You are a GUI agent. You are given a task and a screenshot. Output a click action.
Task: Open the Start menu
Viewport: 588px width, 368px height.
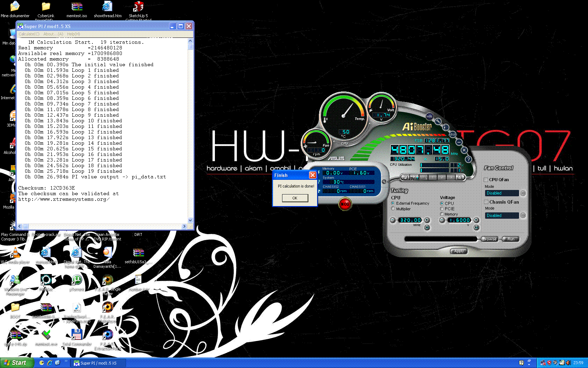[x=17, y=363]
